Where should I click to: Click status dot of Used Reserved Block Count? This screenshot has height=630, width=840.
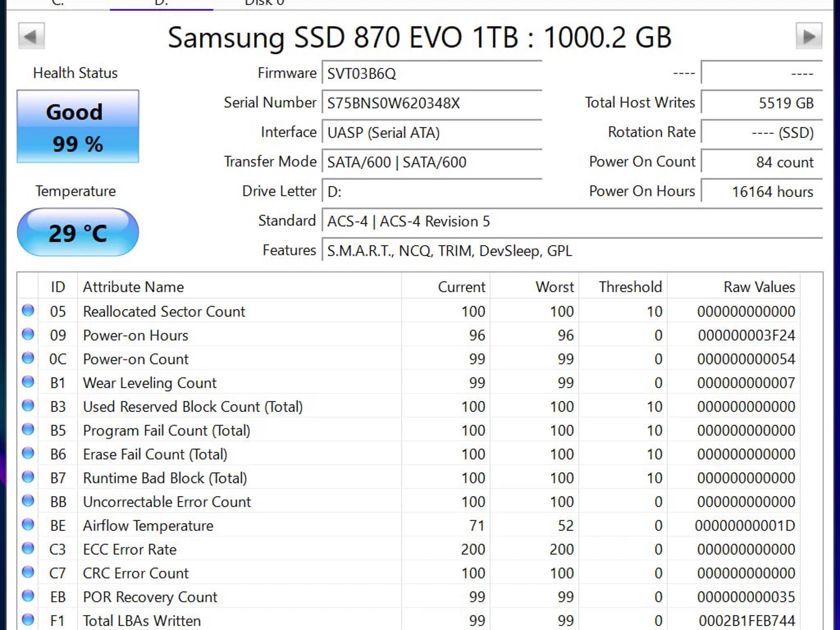click(x=28, y=406)
